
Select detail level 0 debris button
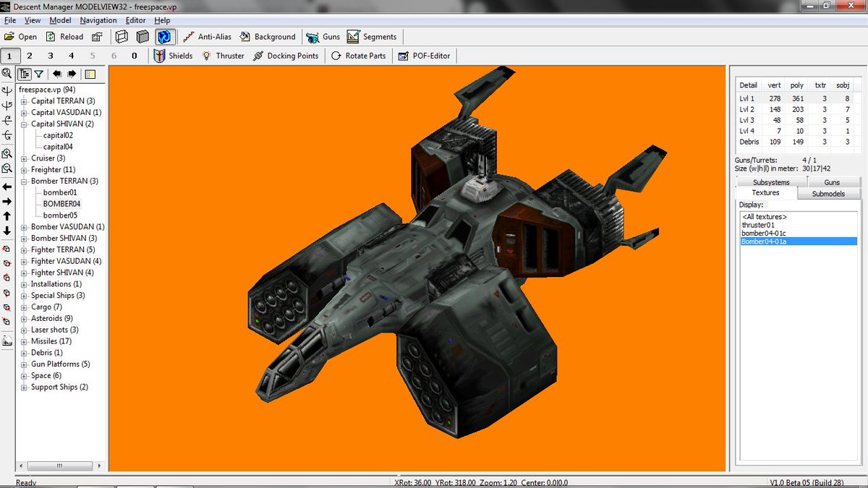(x=135, y=56)
